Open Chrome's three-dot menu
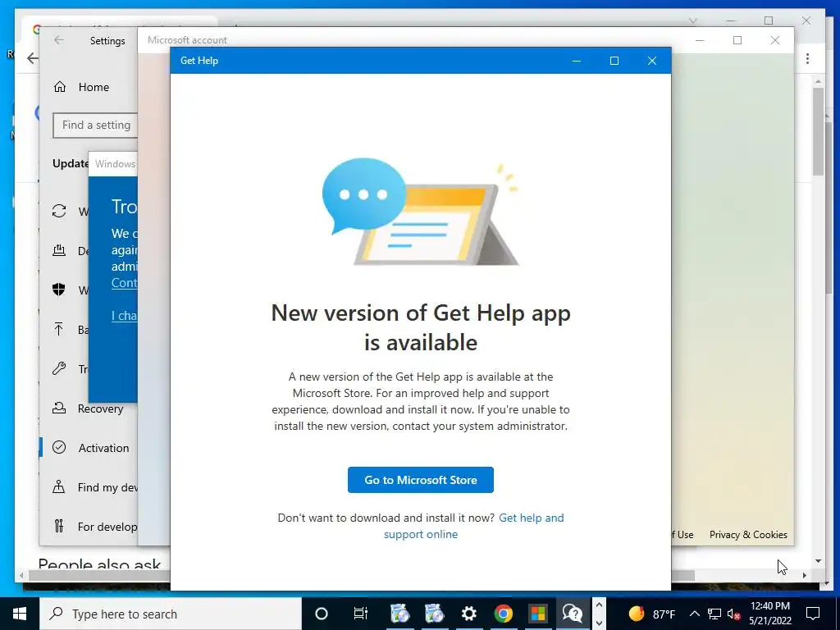 click(x=807, y=58)
